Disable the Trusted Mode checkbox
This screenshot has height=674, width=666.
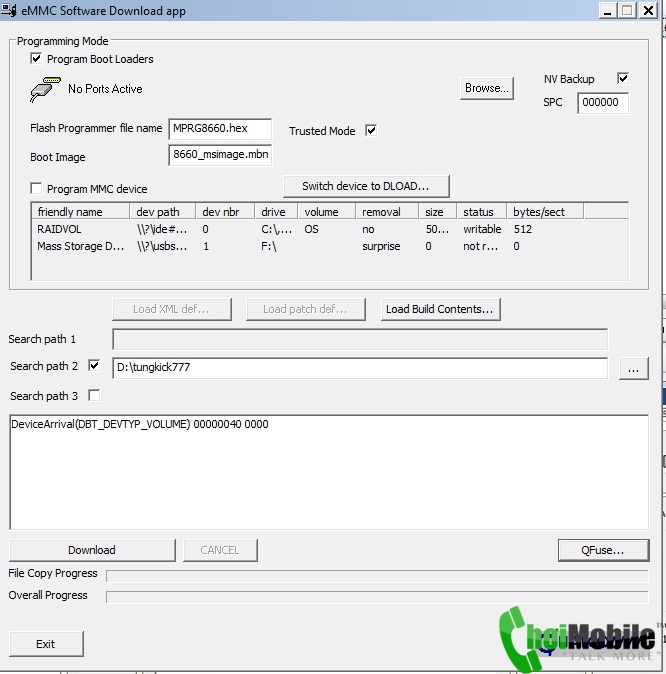(x=371, y=131)
